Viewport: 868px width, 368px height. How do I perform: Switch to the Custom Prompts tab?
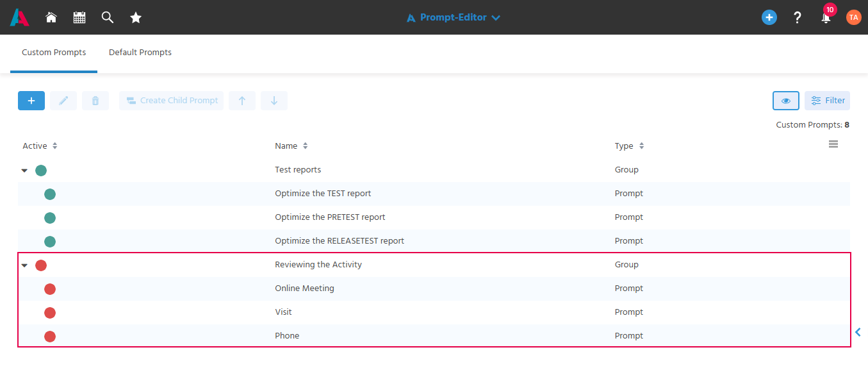[54, 53]
